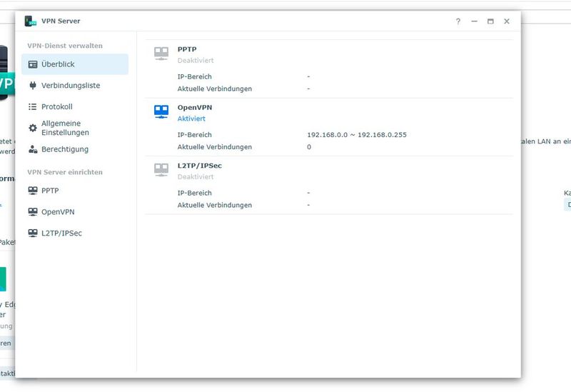The image size is (571, 392).
Task: Click the IP-Bereich label under L2TP/IPSec
Action: point(194,193)
